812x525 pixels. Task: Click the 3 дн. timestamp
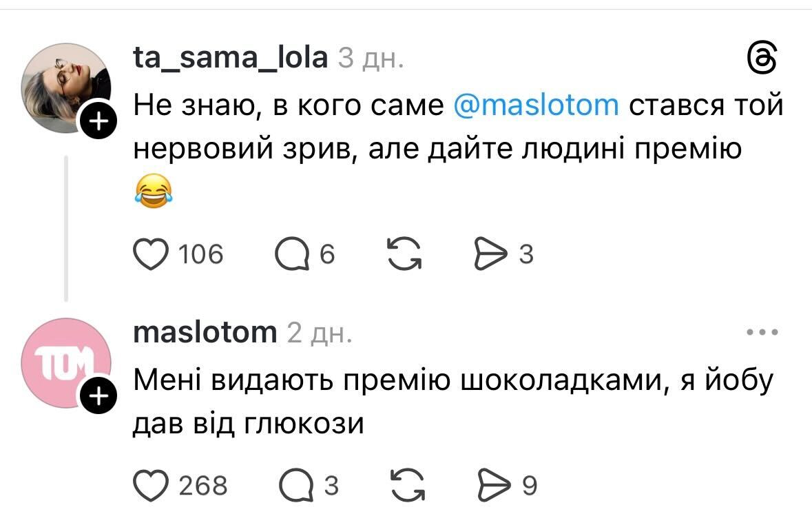coord(371,59)
